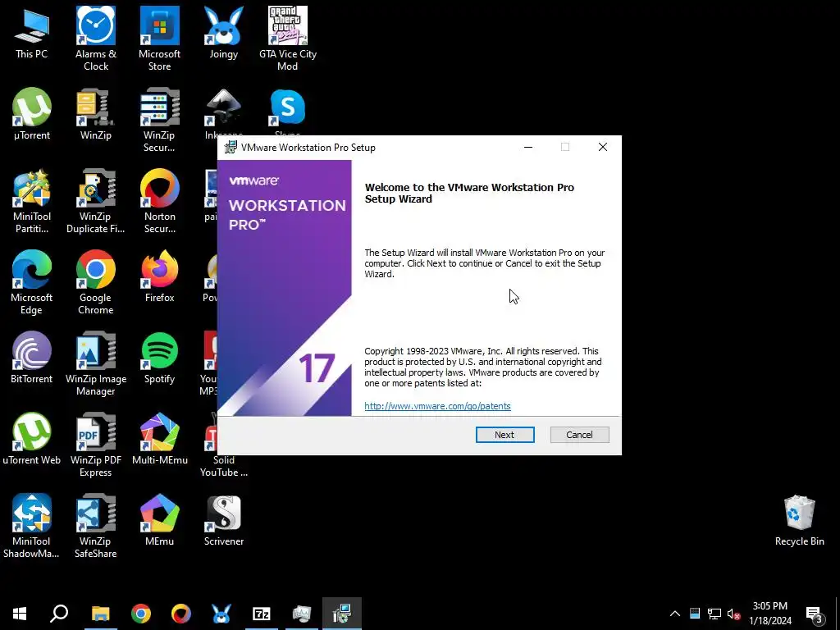Open the clock showing 3:05 PM

[769, 614]
